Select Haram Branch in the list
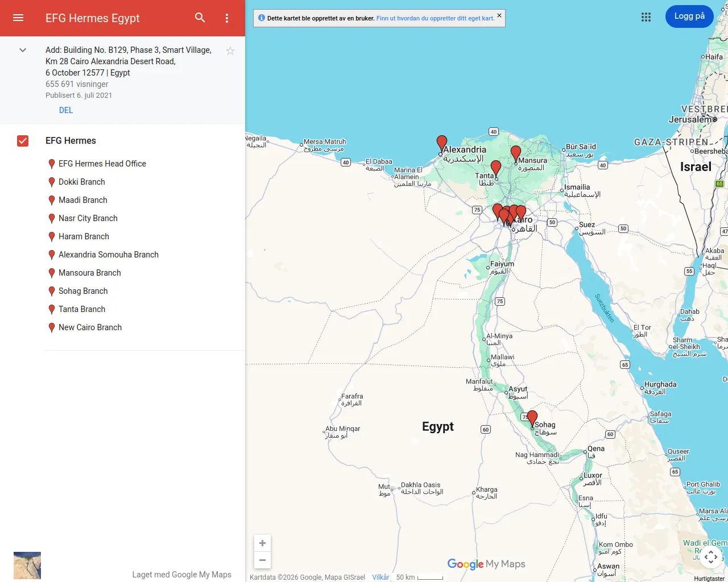 tap(84, 236)
